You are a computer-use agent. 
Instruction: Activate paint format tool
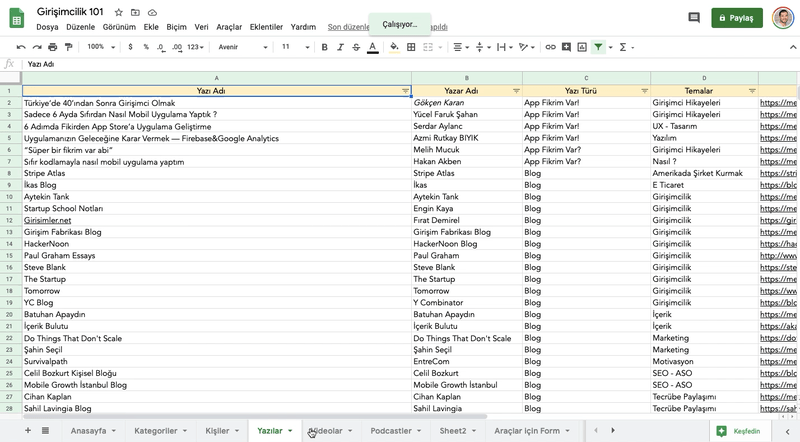click(68, 47)
